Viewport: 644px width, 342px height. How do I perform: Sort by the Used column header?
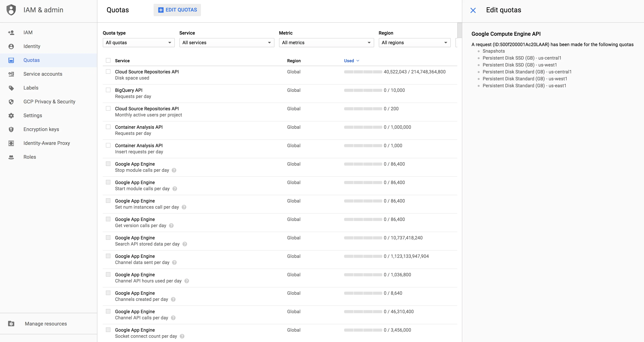(x=349, y=61)
